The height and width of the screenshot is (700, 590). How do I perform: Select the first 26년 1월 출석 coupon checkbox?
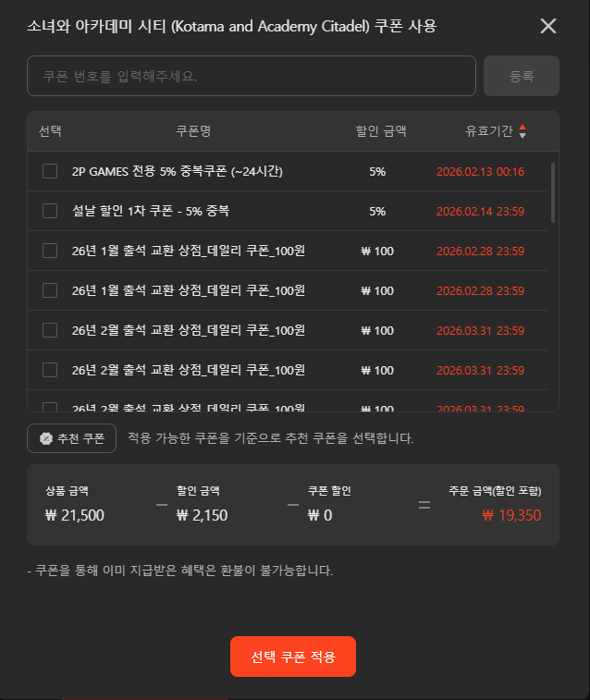click(50, 251)
